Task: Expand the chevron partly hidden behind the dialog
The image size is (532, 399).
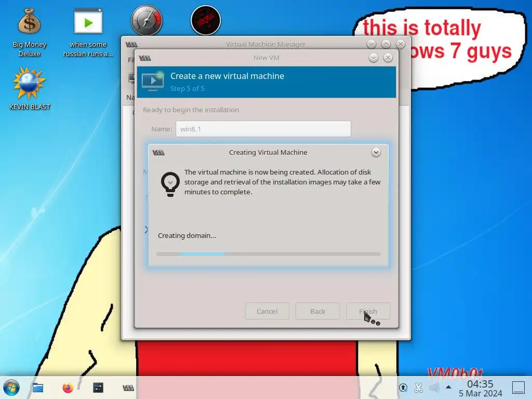Action: pyautogui.click(x=146, y=230)
